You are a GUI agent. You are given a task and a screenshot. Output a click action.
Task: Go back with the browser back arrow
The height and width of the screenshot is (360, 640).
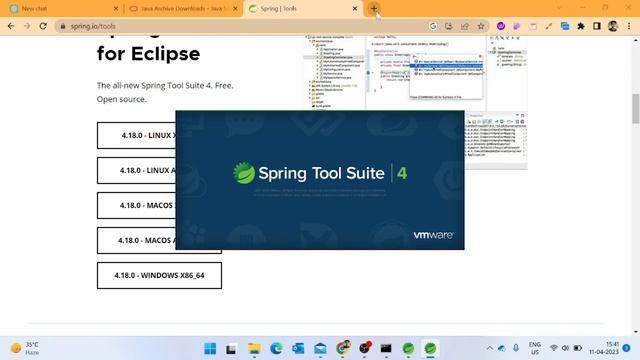11,26
